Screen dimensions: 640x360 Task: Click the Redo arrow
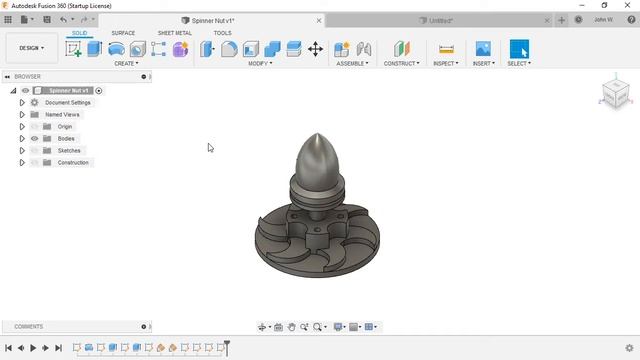point(84,20)
